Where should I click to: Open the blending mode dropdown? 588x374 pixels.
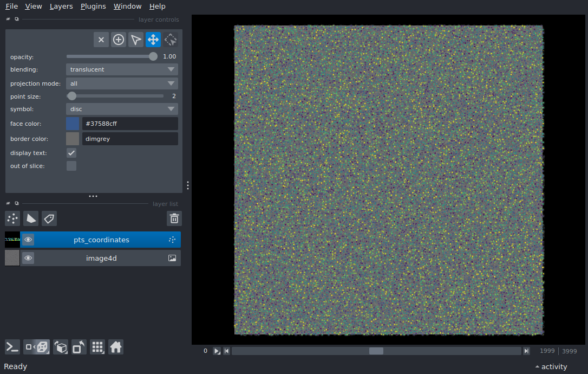tap(122, 69)
